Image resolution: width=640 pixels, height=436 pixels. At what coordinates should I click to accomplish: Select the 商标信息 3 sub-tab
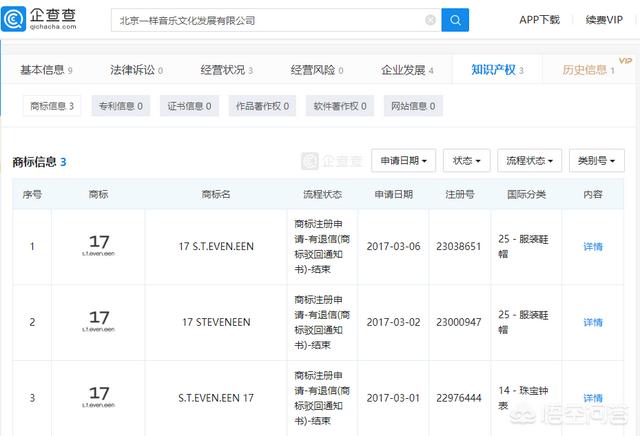(52, 106)
